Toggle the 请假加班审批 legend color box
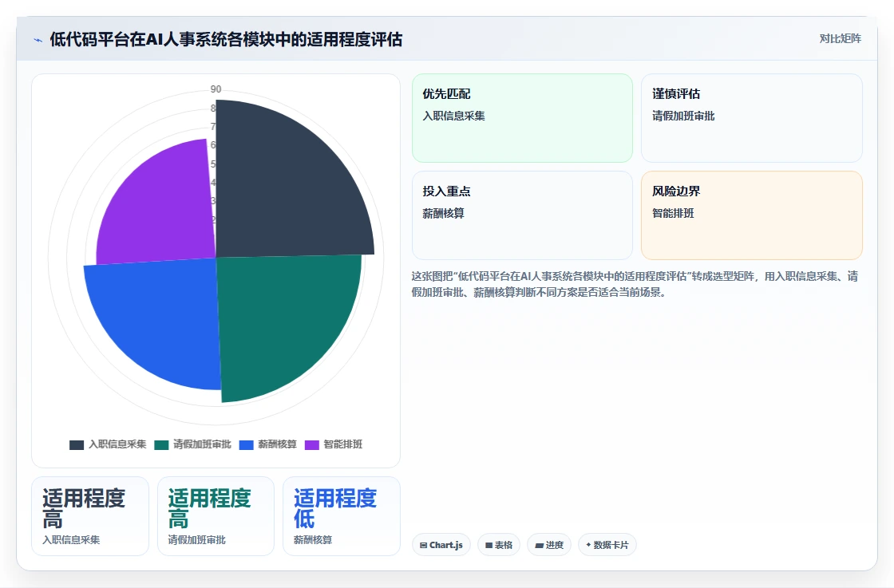This screenshot has height=588, width=894. 161,445
